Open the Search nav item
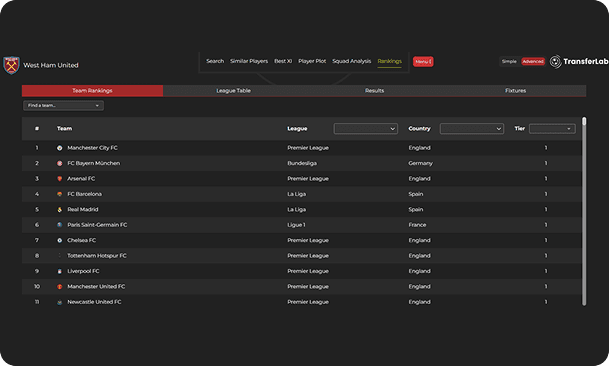Image resolution: width=609 pixels, height=366 pixels. (x=215, y=61)
